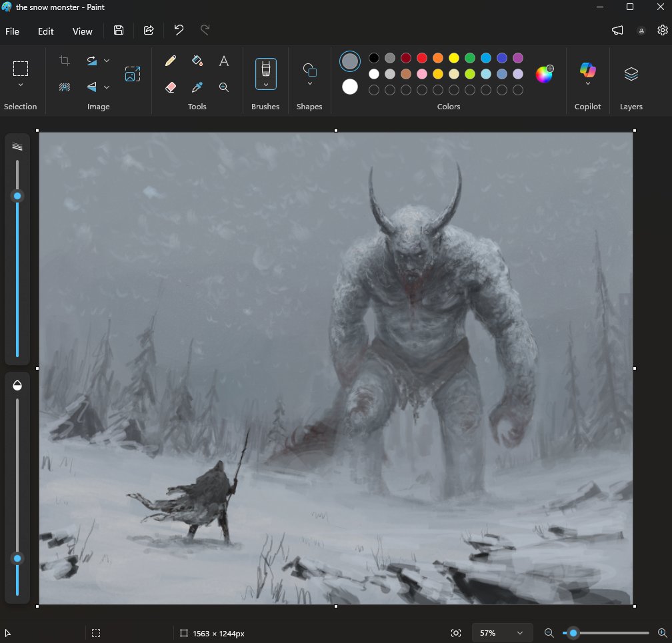This screenshot has width=672, height=643.
Task: Click the opacity slider handle
Action: pyautogui.click(x=17, y=558)
